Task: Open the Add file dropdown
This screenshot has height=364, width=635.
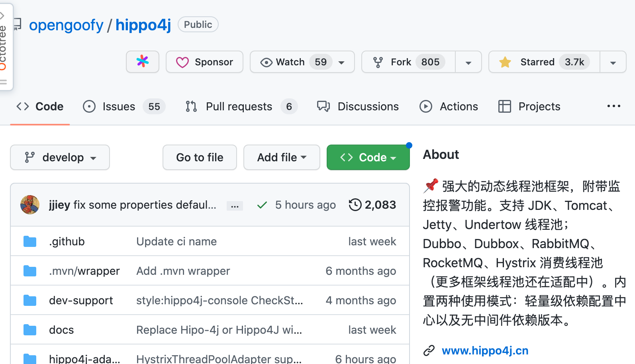Action: click(x=282, y=157)
